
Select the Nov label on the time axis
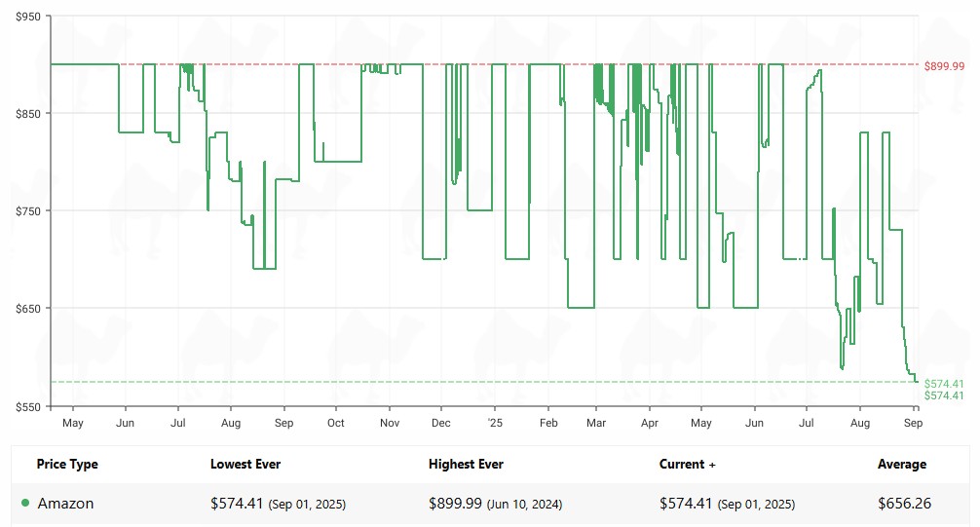[x=389, y=424]
